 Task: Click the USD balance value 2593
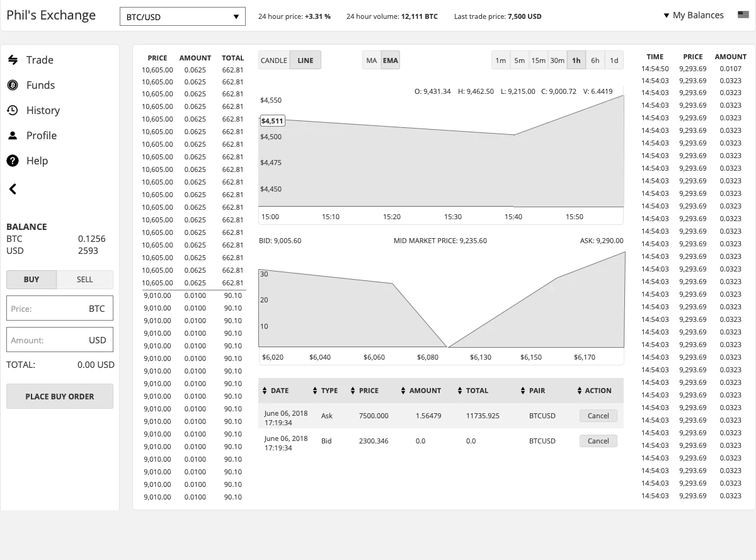tap(88, 251)
